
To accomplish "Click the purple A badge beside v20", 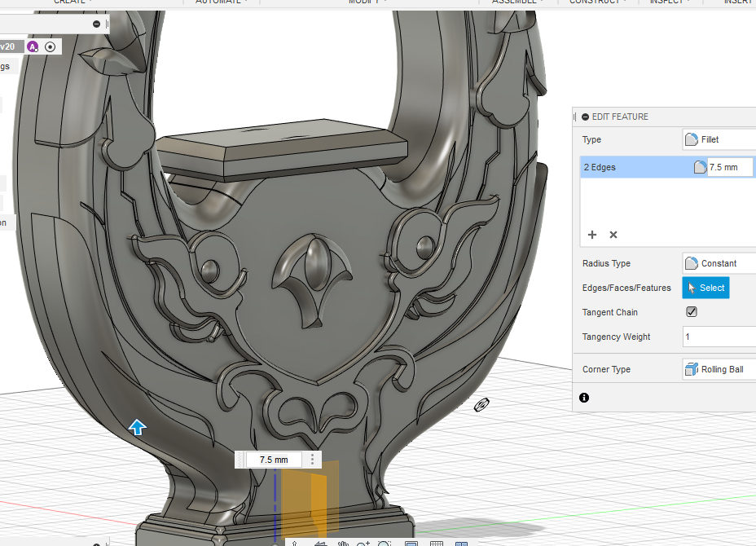I will tap(33, 46).
